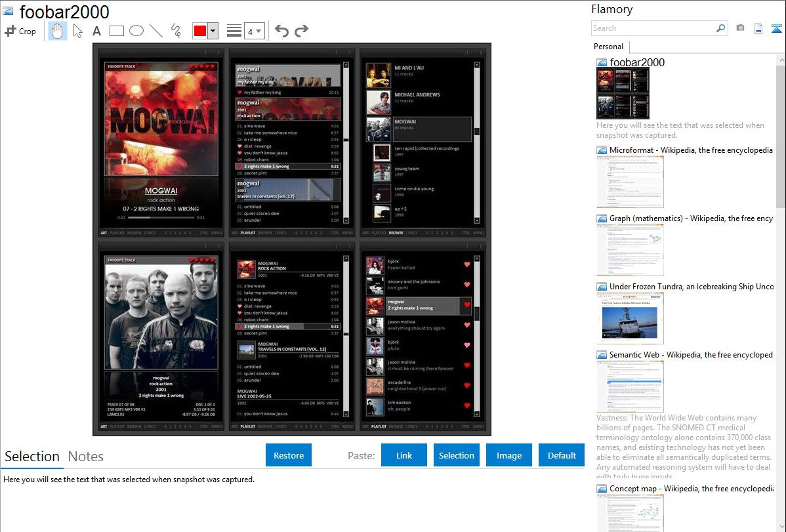Viewport: 786px width, 532px height.
Task: Click the 'Vastness: The World Wide Web' description text
Action: 684,447
